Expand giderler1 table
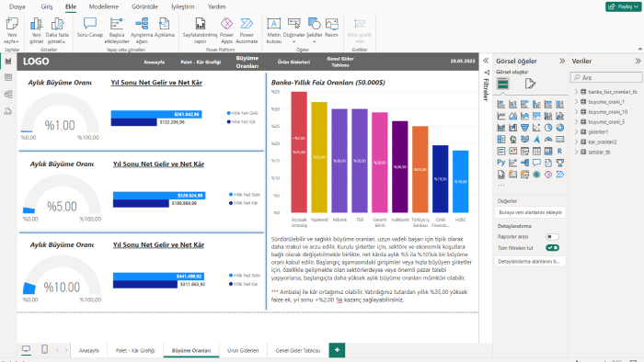 576,131
